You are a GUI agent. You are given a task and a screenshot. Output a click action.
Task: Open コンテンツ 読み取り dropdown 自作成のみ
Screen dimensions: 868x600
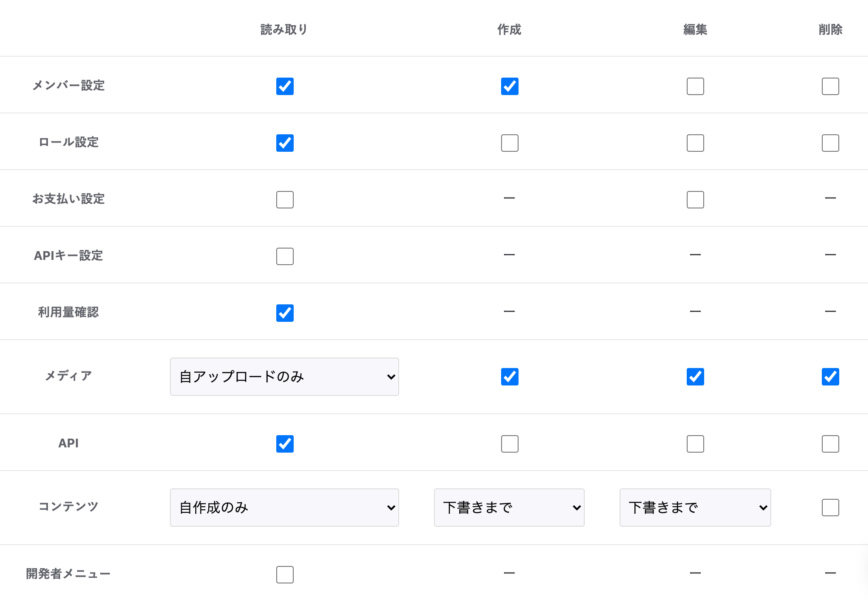284,508
